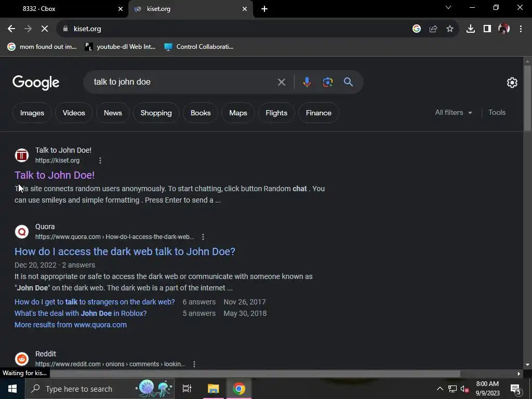
Task: Open the Chrome downloads icon
Action: coord(471,29)
